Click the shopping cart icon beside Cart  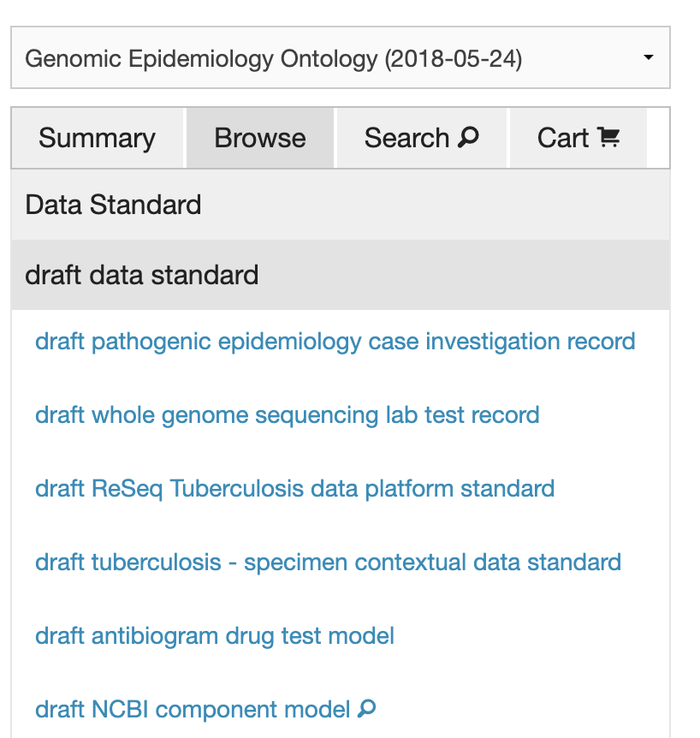click(x=610, y=137)
